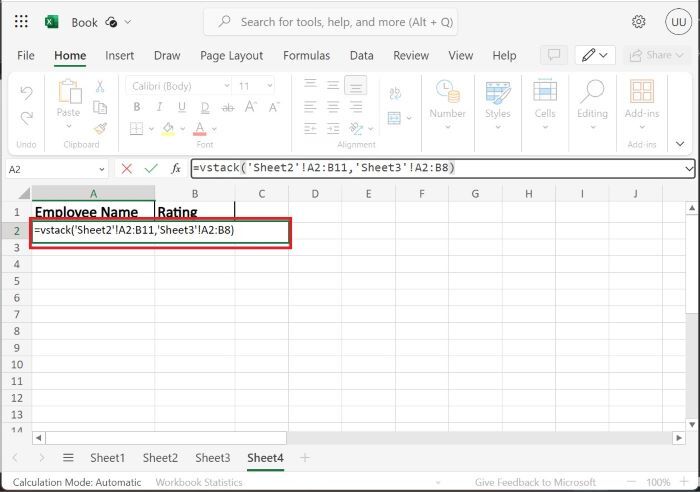Confirm formula with checkmark
This screenshot has width=700, height=492.
point(151,169)
